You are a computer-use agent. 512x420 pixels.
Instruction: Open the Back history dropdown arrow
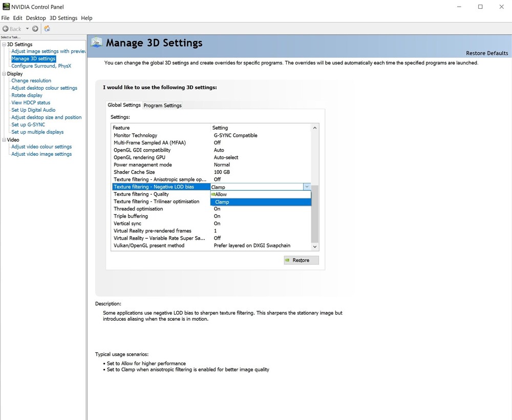28,29
